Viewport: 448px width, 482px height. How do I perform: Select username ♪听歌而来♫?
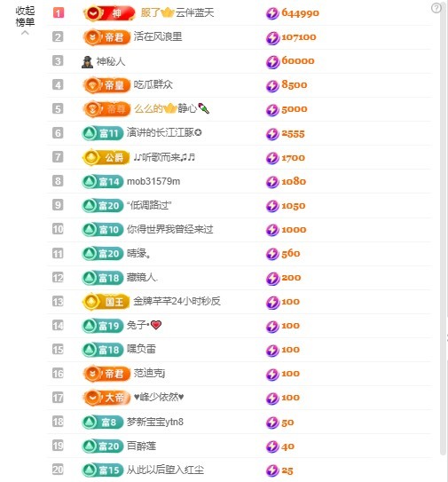(164, 157)
